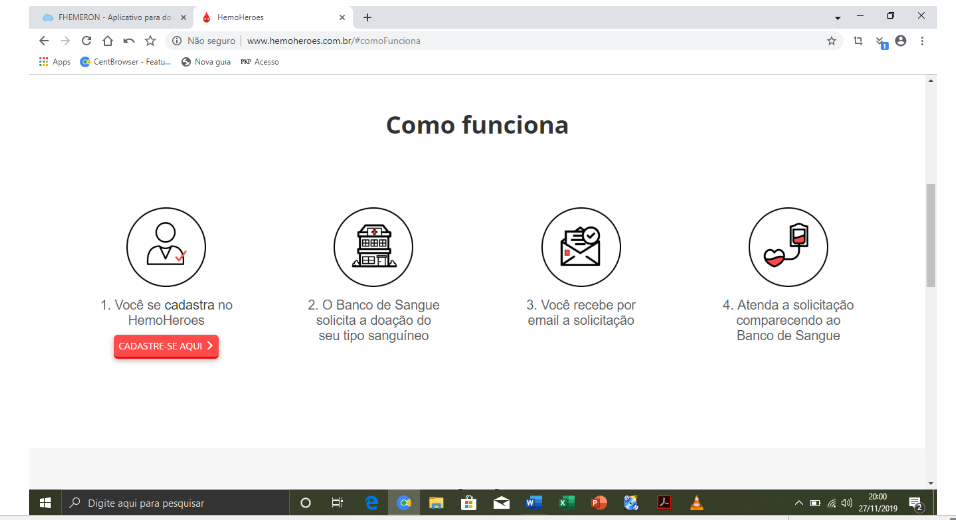Screen dimensions: 956x520
Task: Go back to the previous page
Action: pos(44,41)
